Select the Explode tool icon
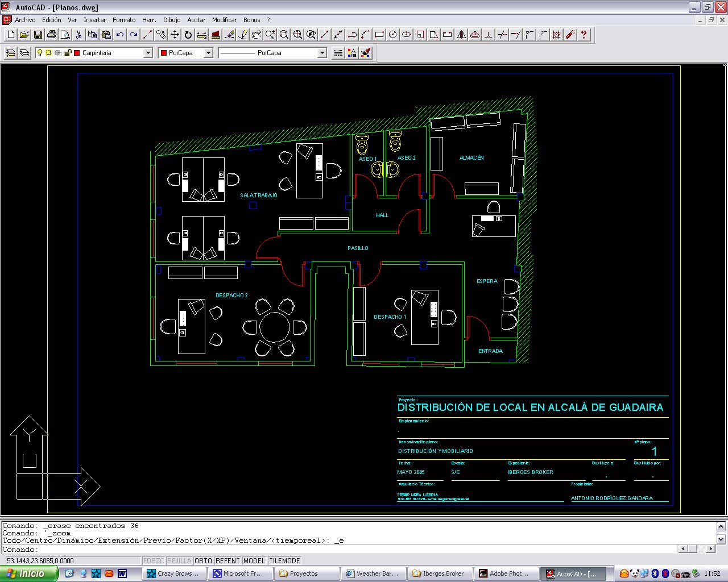This screenshot has height=582, width=728. pyautogui.click(x=570, y=35)
